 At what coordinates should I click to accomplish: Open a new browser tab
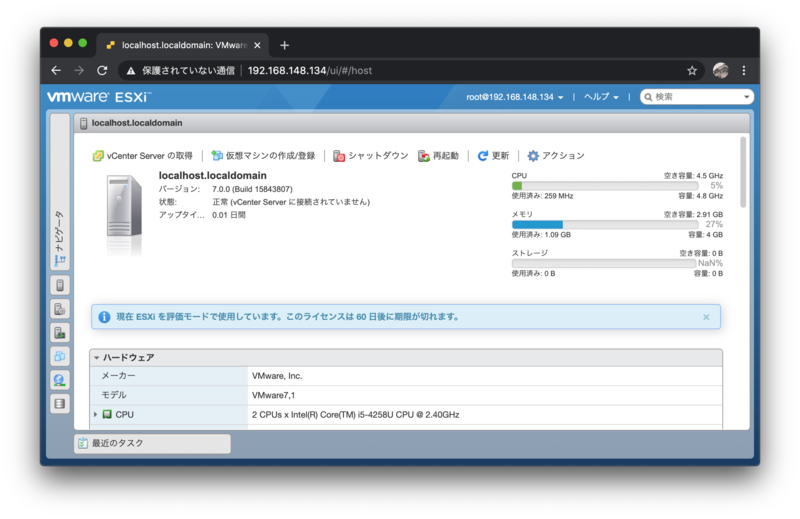[x=285, y=45]
